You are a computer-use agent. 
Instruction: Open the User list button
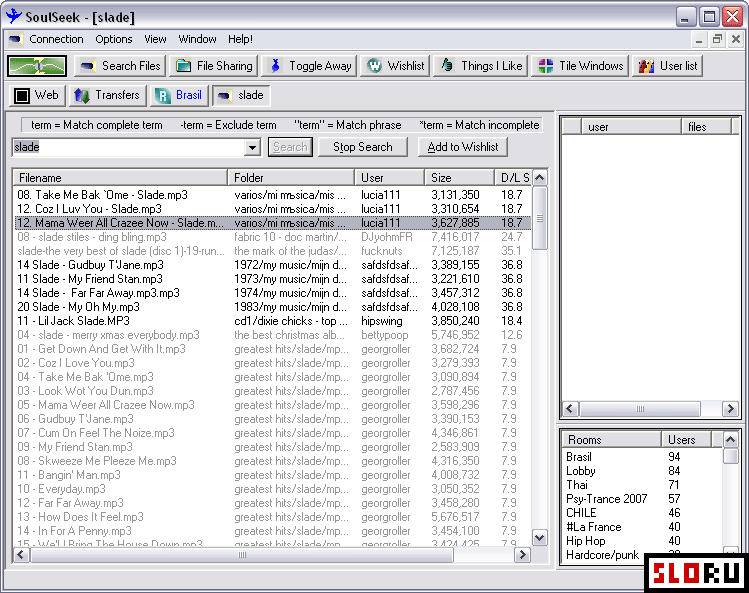click(x=668, y=66)
